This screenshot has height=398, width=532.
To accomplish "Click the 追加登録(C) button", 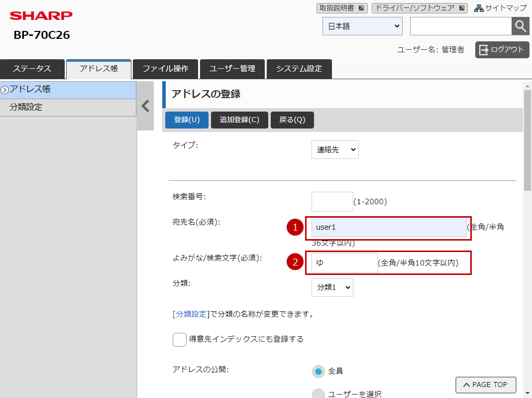I will [x=239, y=120].
